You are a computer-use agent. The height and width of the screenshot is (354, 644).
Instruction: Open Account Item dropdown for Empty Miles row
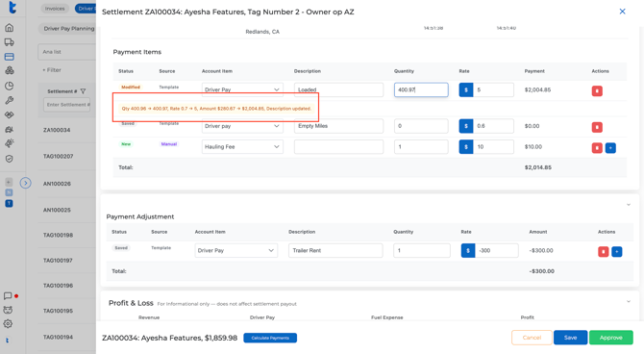click(242, 126)
